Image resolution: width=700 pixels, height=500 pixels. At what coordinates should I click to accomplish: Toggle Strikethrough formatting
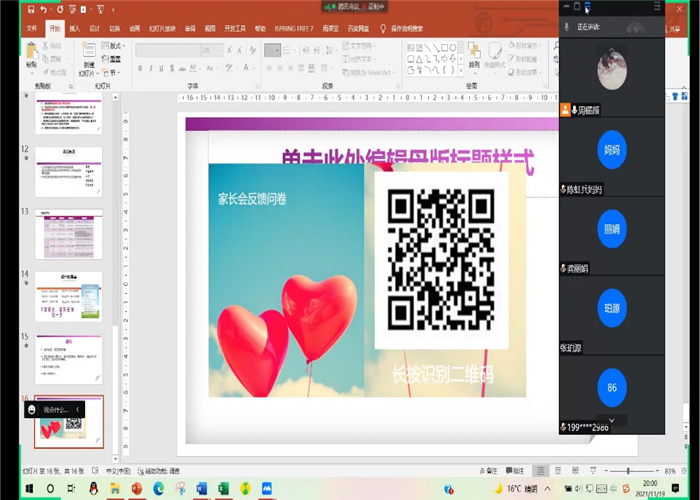click(x=183, y=68)
